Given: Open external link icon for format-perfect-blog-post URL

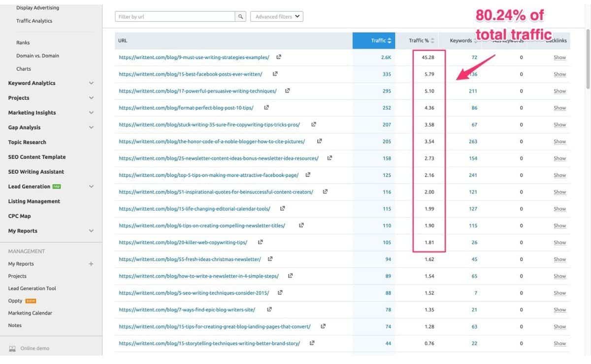Looking at the screenshot, I should pyautogui.click(x=266, y=107).
